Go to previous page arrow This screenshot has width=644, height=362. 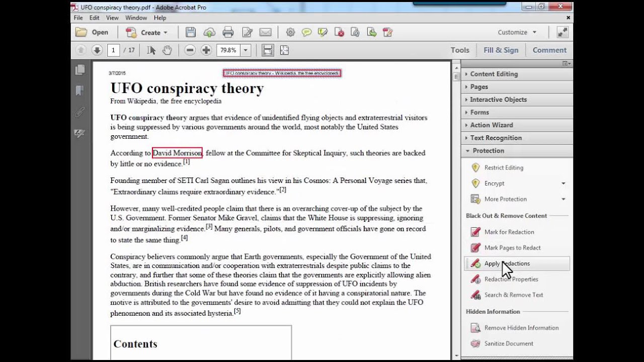(80, 50)
